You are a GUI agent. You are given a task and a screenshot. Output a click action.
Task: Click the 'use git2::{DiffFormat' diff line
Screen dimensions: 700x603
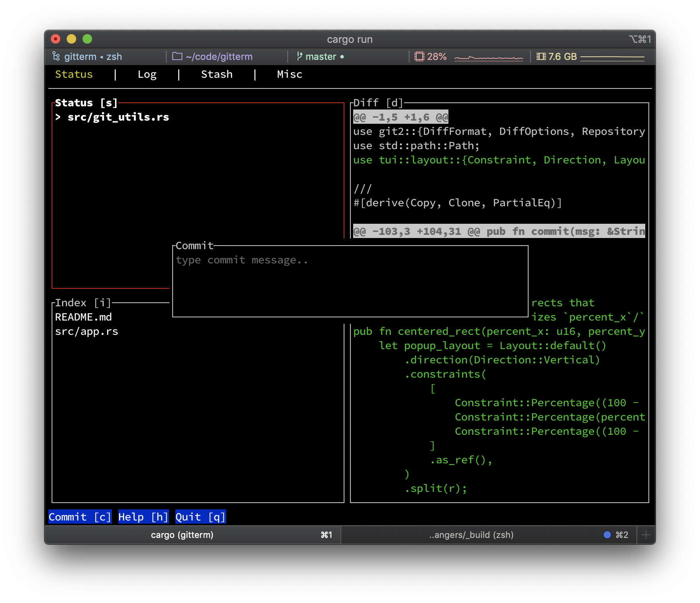[x=499, y=131]
